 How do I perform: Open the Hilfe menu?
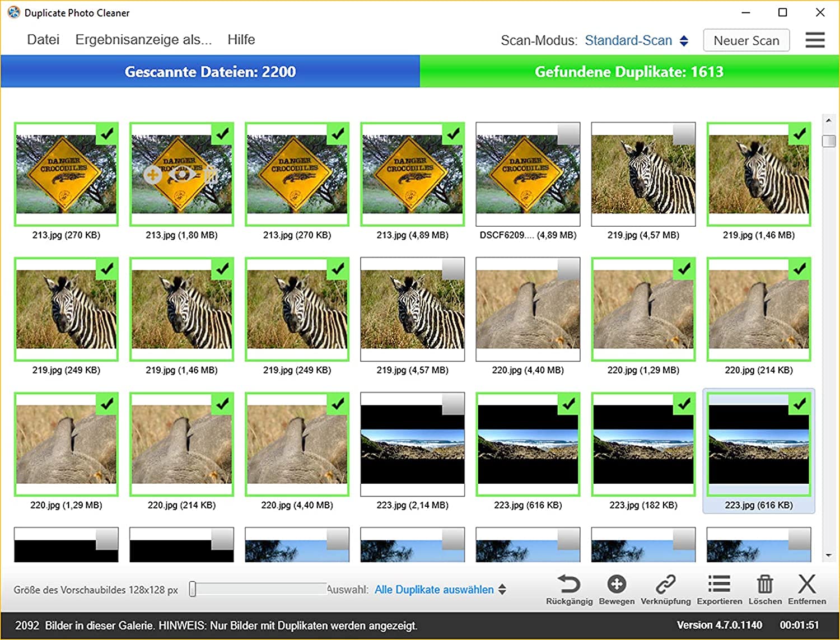(241, 40)
